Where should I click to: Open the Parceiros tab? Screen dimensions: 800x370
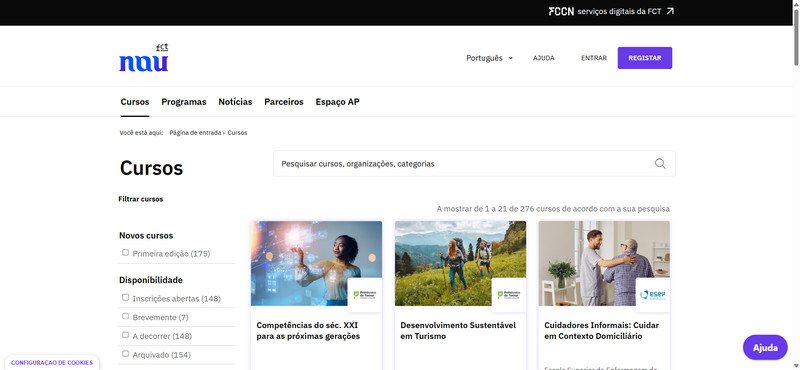tap(284, 102)
